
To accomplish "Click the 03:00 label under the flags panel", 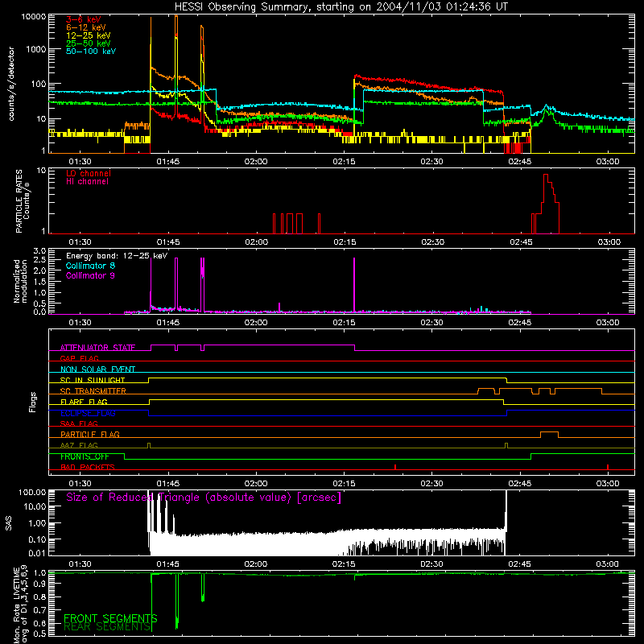I will tap(608, 484).
